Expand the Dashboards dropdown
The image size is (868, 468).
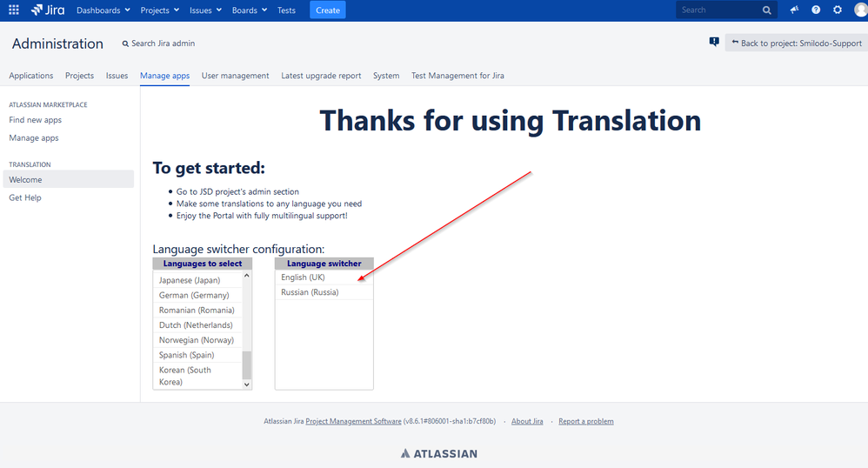[103, 10]
